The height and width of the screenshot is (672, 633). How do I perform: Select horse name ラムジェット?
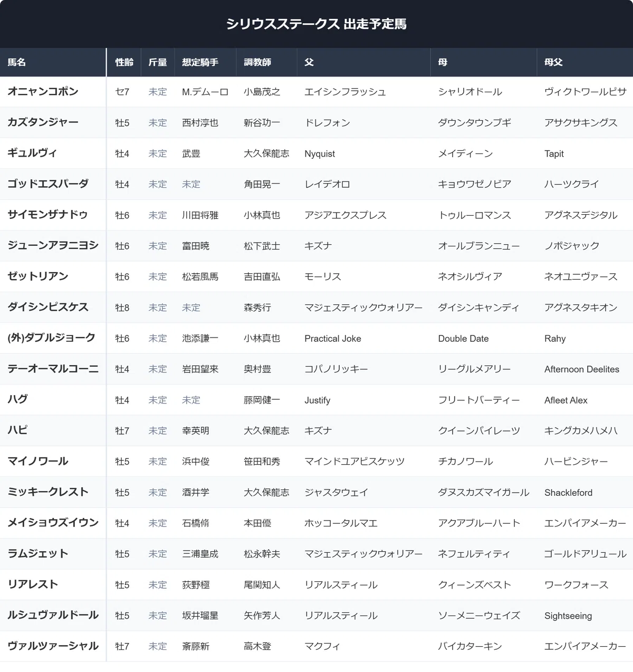point(37,553)
